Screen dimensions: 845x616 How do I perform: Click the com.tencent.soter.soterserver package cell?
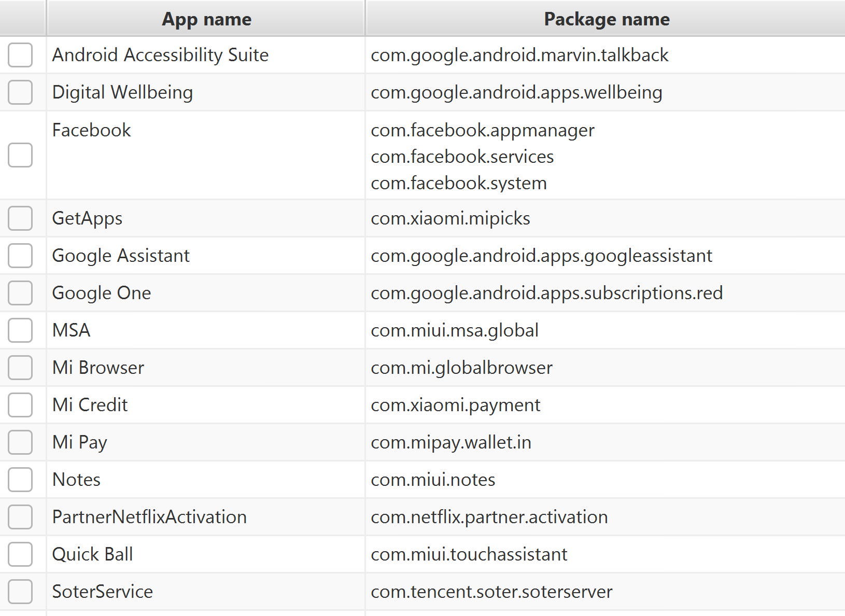491,592
